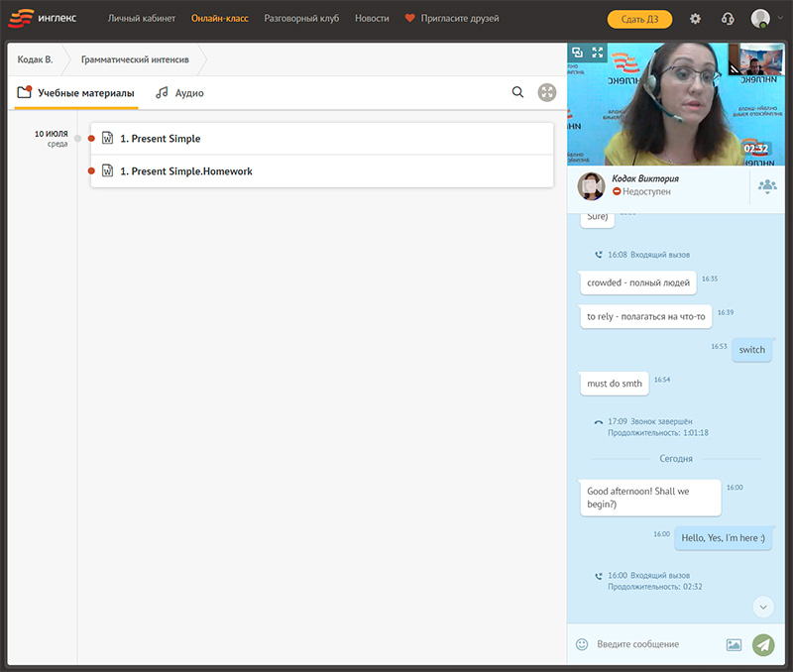Open the Личный кабинет menu item
This screenshot has height=672, width=793.
click(x=142, y=19)
